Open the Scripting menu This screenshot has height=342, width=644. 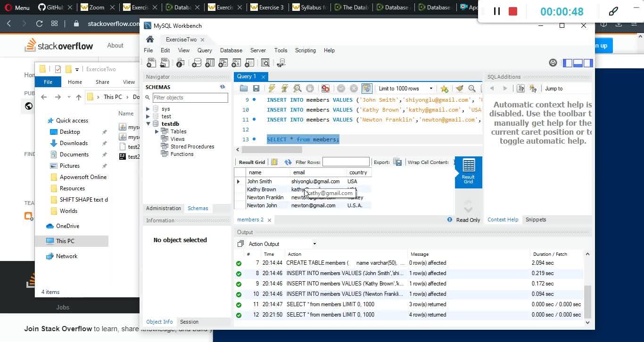tap(305, 50)
